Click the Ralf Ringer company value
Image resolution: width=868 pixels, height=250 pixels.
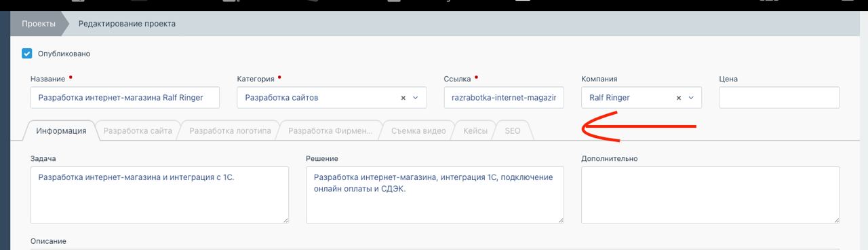click(x=610, y=98)
